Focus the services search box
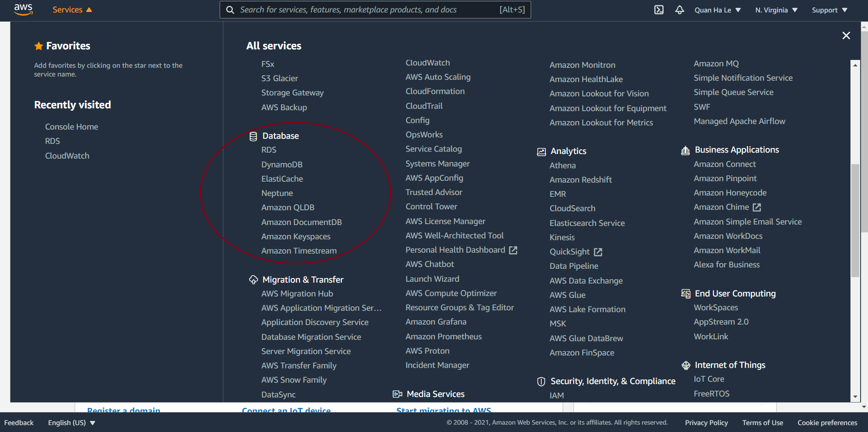 375,10
